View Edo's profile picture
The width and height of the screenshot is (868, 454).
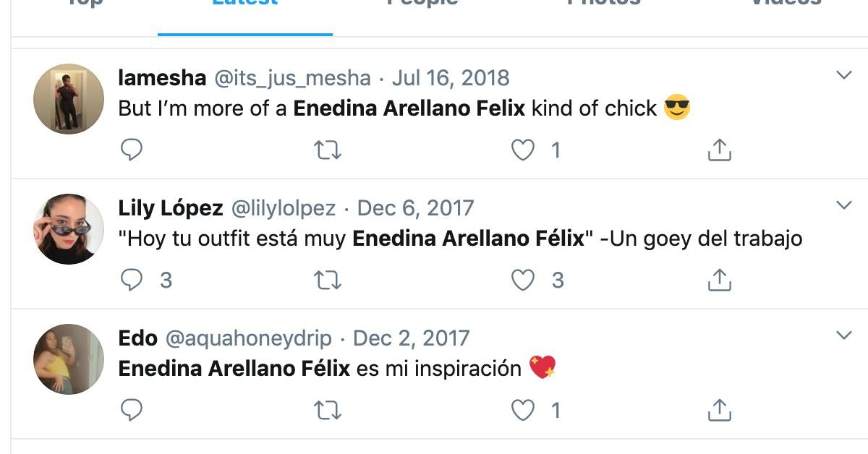click(x=69, y=359)
